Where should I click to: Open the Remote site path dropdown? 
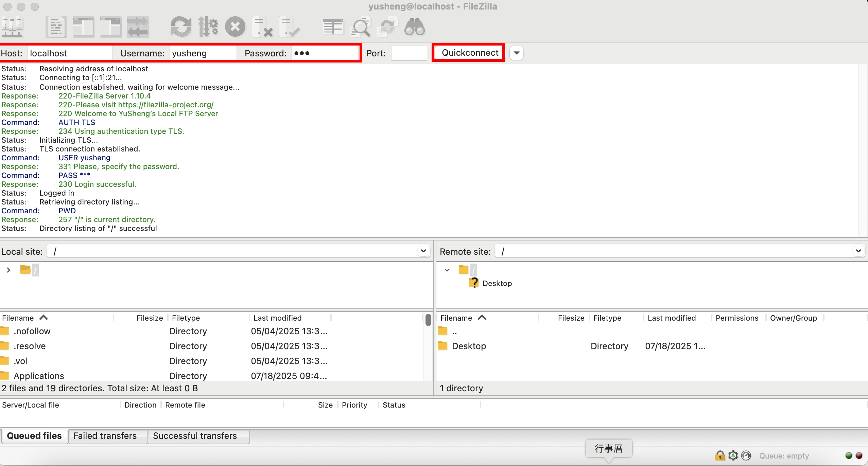(858, 251)
